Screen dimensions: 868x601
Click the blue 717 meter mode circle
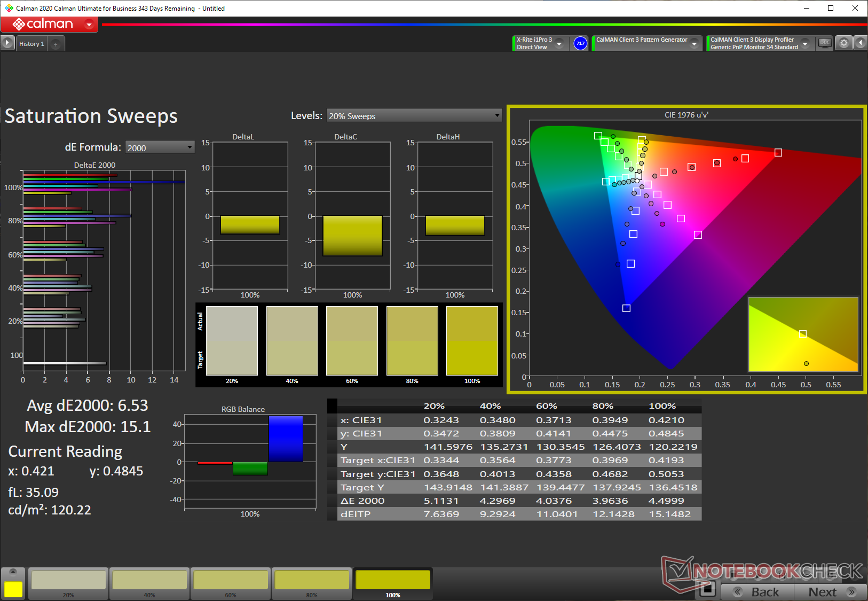580,43
